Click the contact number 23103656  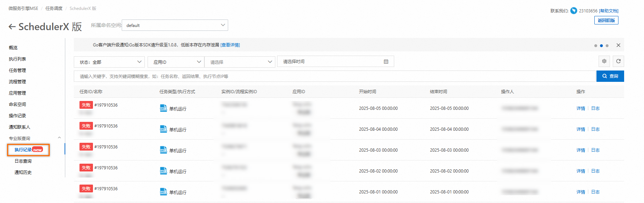[x=588, y=11]
